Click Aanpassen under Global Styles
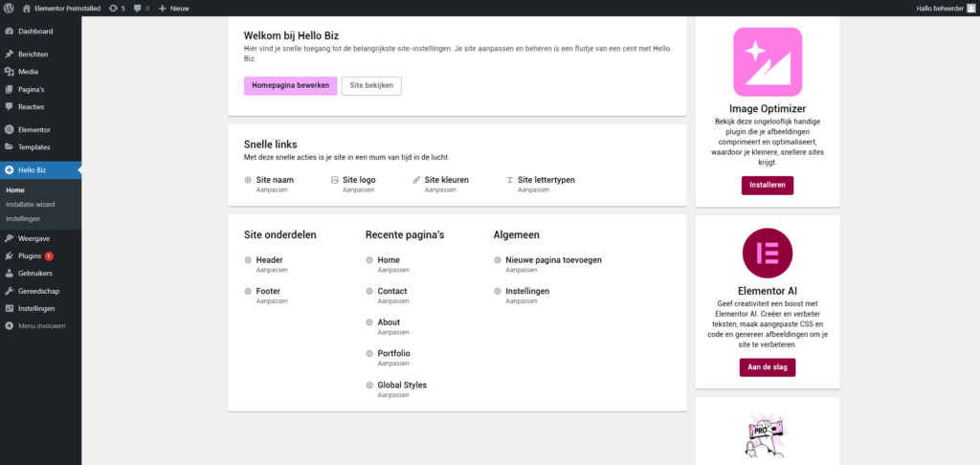980x465 pixels. [x=393, y=395]
